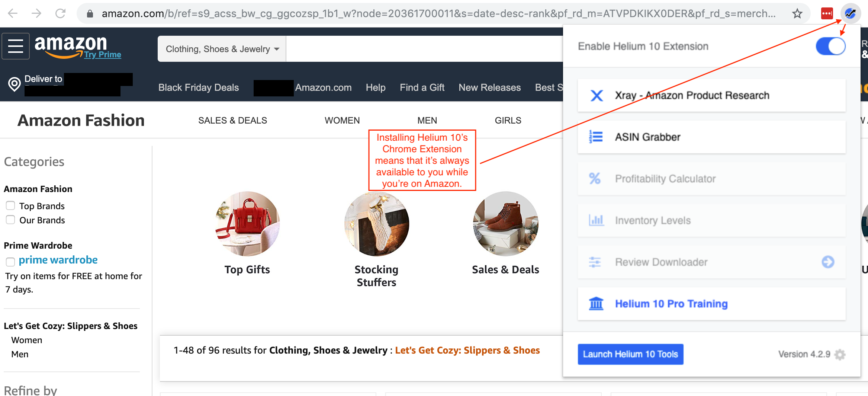Click the deliver-to location pin icon
868x396 pixels.
14,84
